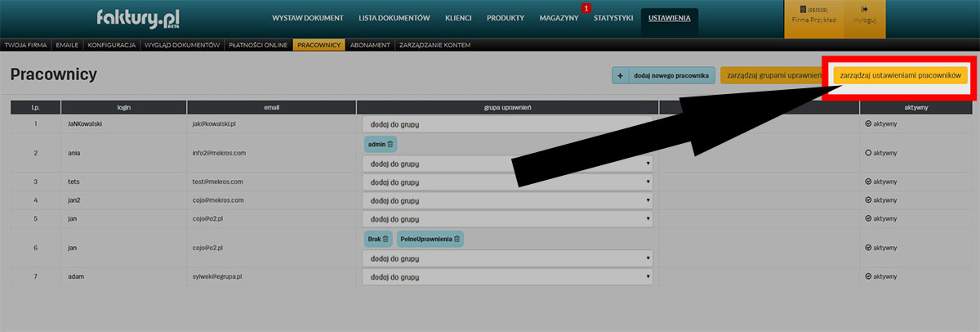Open the Lista Dokumentów menu
980x332 pixels.
(394, 18)
